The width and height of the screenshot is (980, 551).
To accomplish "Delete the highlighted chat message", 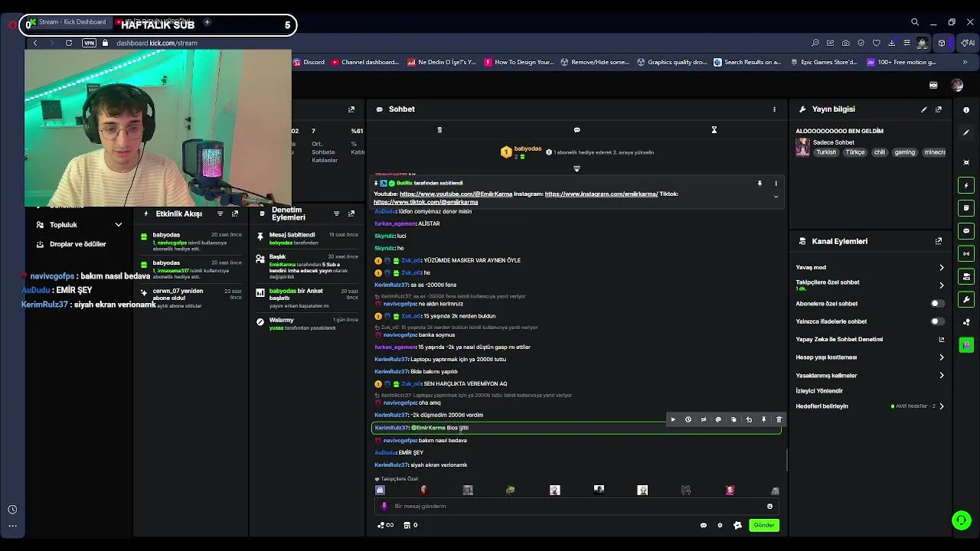I will point(779,419).
